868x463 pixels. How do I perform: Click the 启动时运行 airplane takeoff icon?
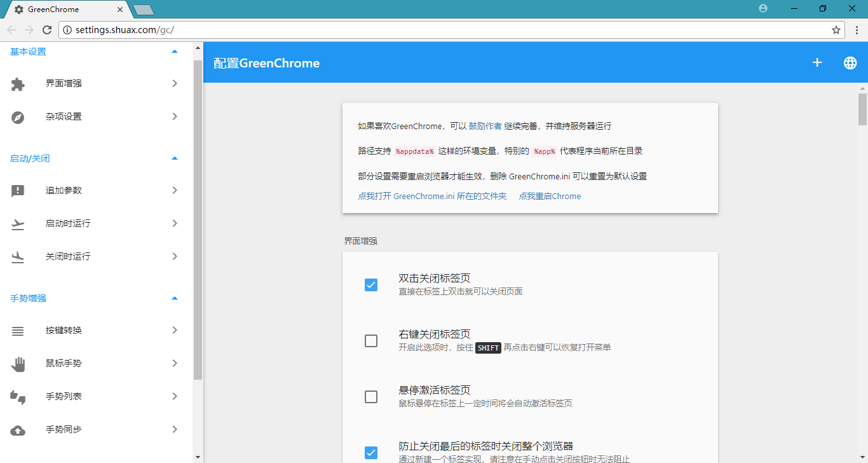click(18, 223)
